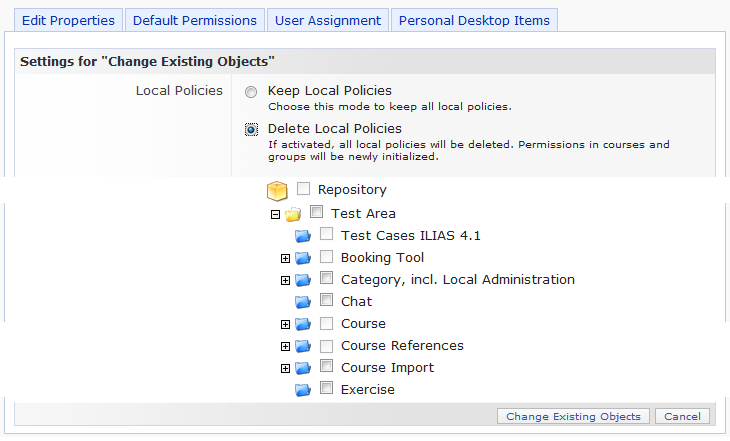Select Keep Local Policies radio button
Viewport: 730px width, 441px height.
251,91
